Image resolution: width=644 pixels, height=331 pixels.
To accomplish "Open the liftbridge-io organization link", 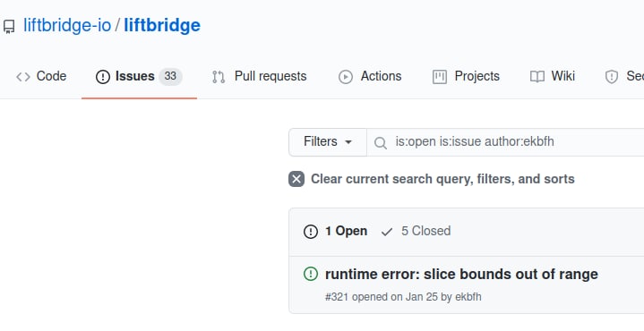I will coord(67,25).
